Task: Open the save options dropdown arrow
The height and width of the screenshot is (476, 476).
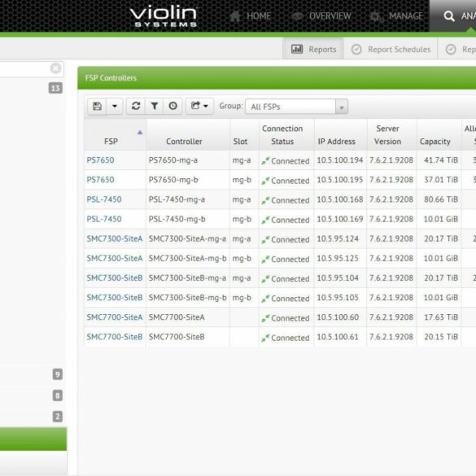Action: click(115, 107)
